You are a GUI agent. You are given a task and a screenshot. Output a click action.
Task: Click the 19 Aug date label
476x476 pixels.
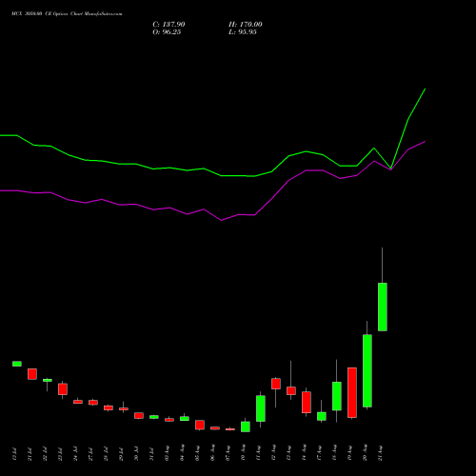[x=350, y=453]
